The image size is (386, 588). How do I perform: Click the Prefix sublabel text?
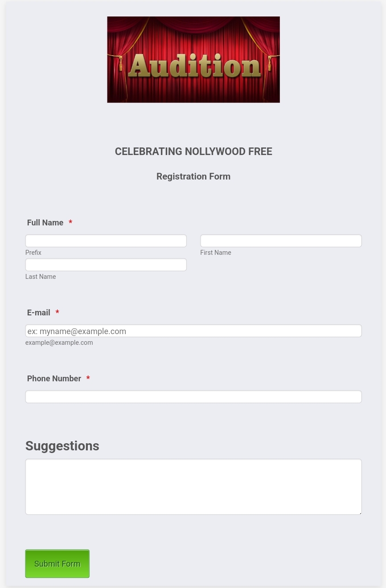click(x=33, y=253)
